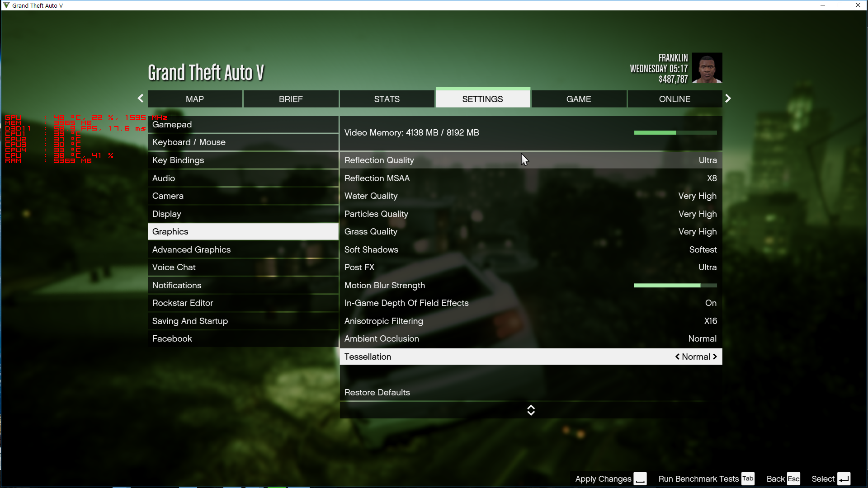Click the Motion Blur Strength label
The width and height of the screenshot is (868, 488).
pos(385,286)
